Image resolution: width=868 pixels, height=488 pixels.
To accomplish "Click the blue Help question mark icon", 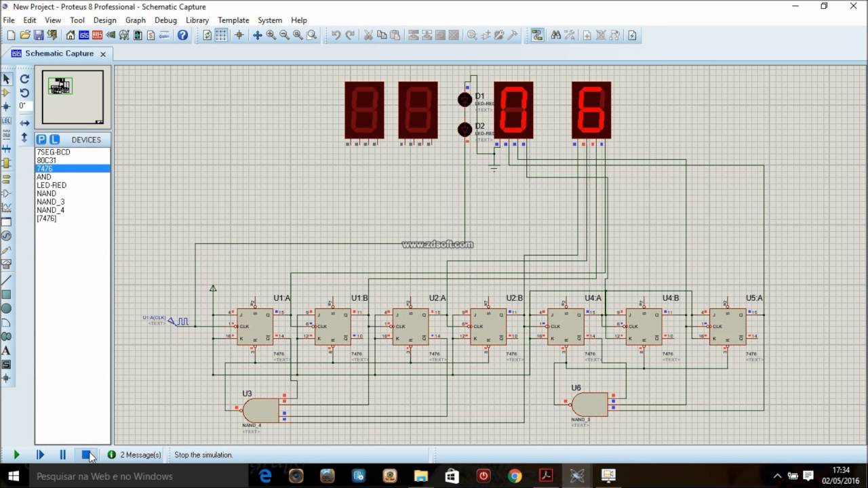I will tap(182, 35).
